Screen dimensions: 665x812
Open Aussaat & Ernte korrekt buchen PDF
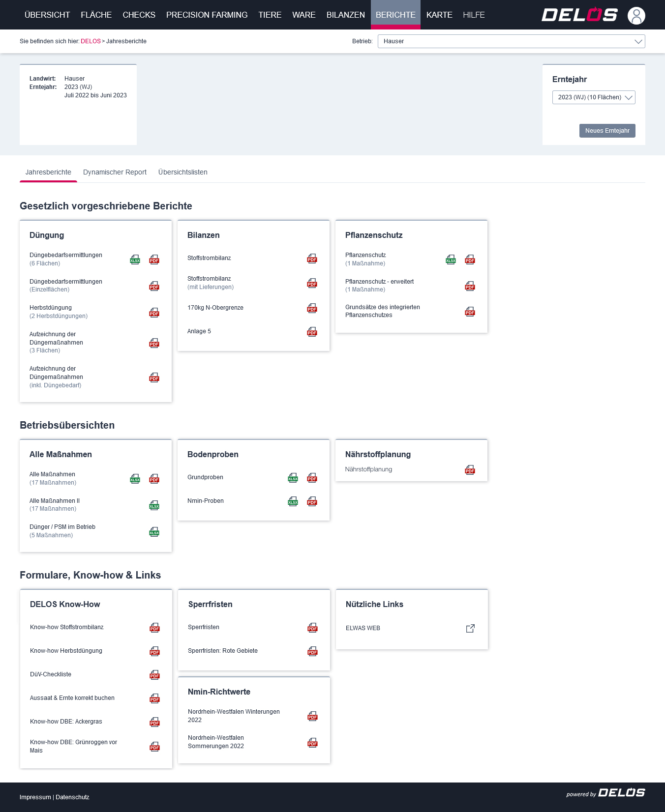[x=155, y=698]
